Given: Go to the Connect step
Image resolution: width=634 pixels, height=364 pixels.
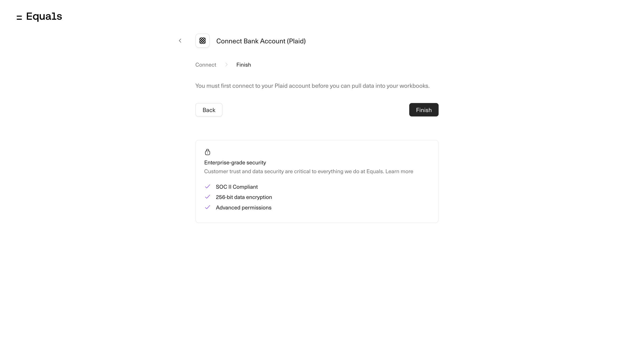Looking at the screenshot, I should tap(206, 65).
